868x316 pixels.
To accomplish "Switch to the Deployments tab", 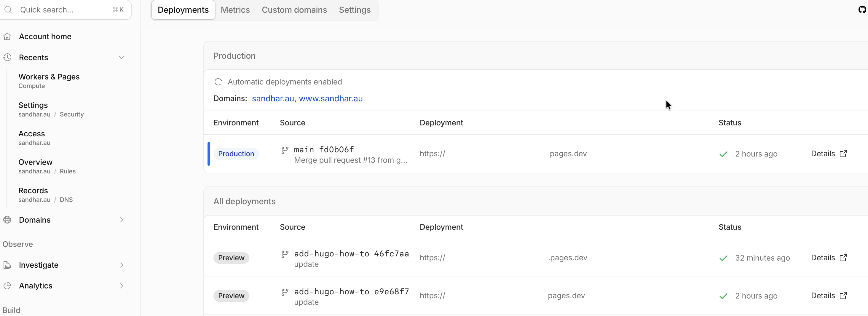I will (183, 10).
